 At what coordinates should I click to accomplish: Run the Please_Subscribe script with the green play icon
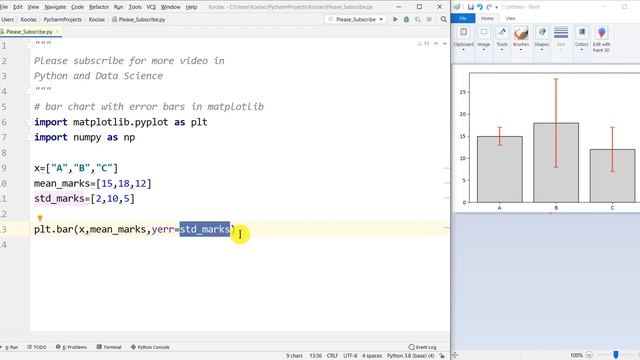[395, 19]
